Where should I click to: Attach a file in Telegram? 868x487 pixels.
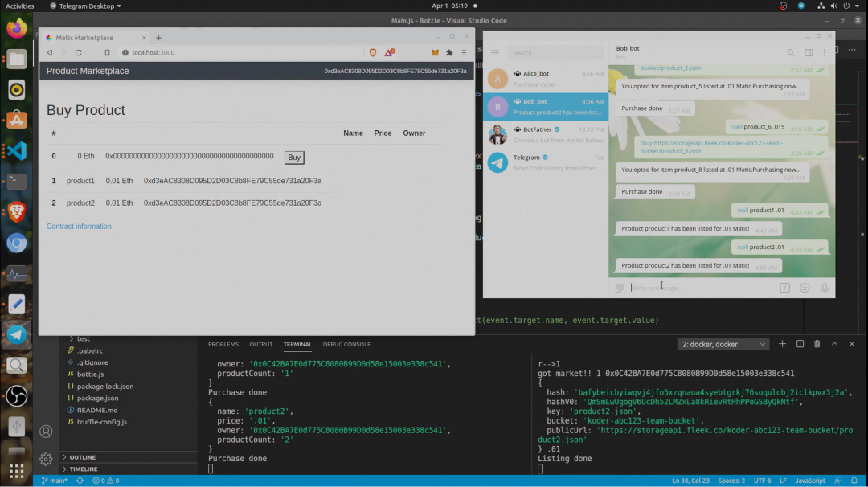[620, 288]
